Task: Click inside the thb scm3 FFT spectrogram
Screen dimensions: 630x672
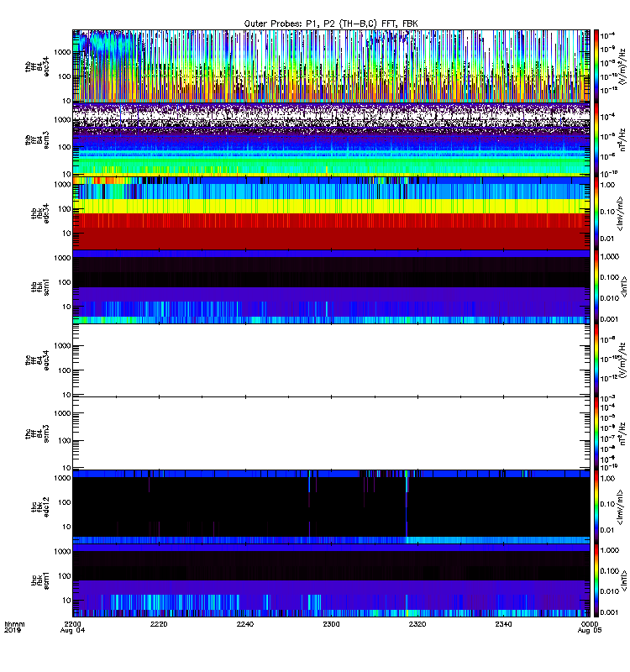Action: (x=331, y=139)
